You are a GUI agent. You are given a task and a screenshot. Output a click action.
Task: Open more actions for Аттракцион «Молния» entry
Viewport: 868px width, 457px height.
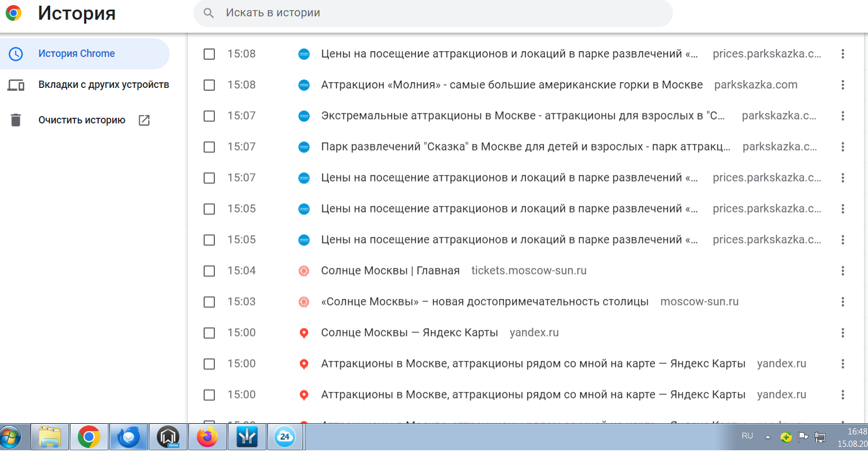[843, 85]
